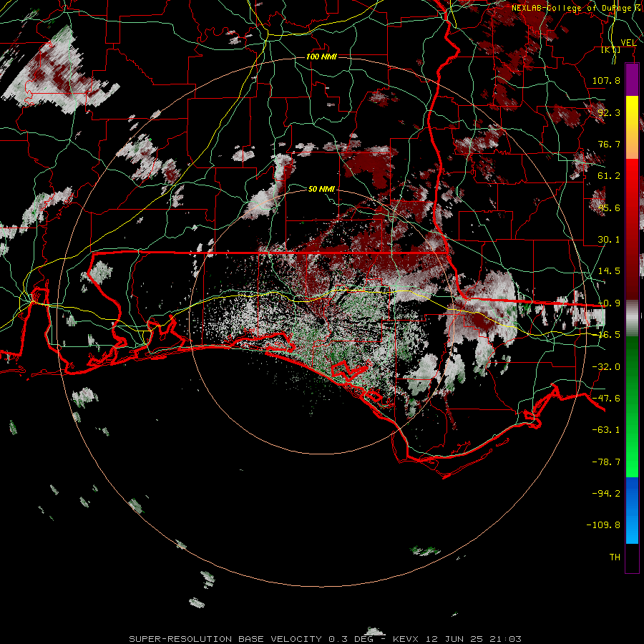
Task: Click the -0.9 velocity scale value
Action: click(609, 303)
